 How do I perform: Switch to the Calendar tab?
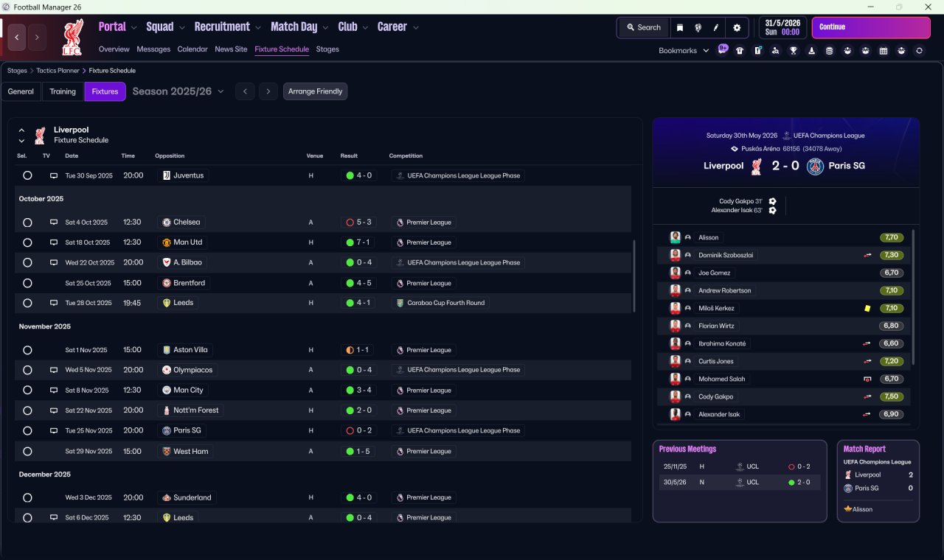(192, 49)
